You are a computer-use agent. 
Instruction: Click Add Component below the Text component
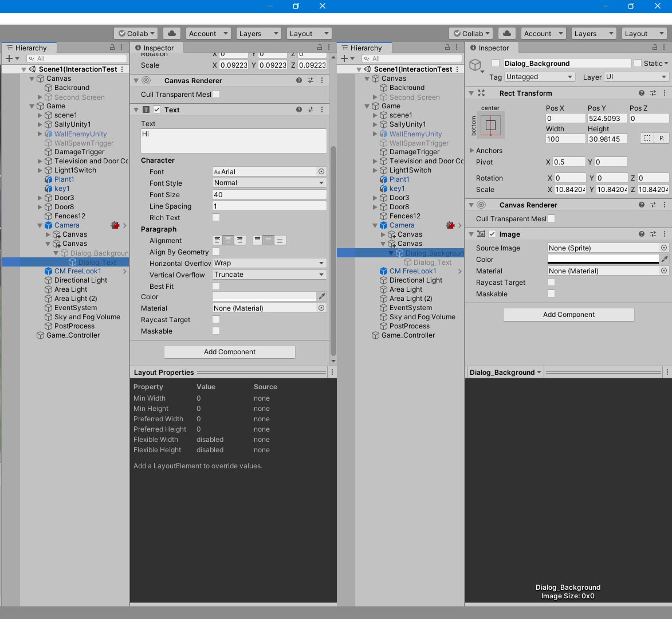point(229,352)
